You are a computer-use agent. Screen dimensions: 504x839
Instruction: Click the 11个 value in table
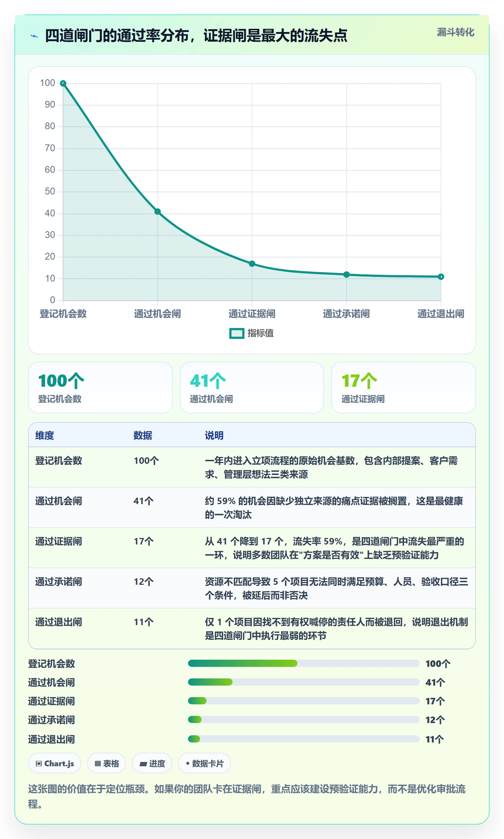coord(144,622)
